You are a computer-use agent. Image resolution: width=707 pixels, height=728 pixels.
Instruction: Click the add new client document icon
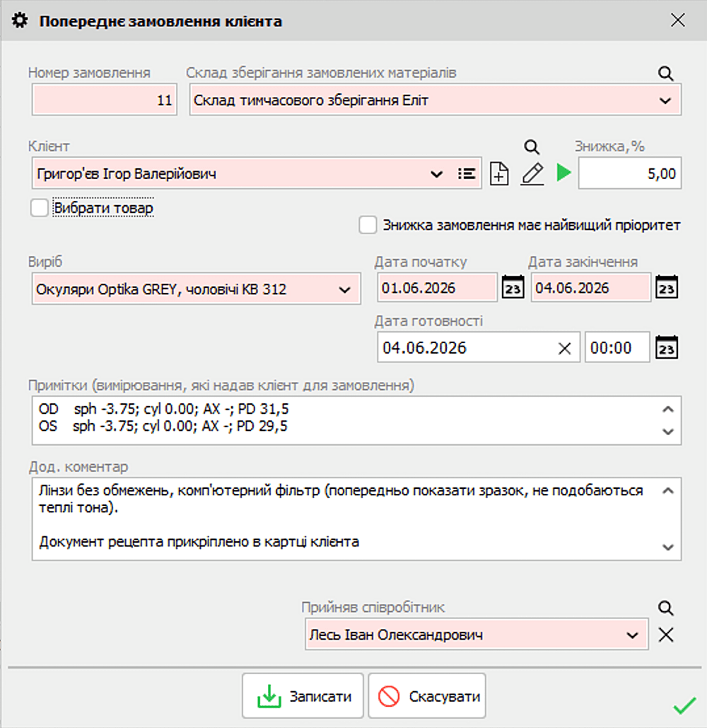[x=499, y=174]
